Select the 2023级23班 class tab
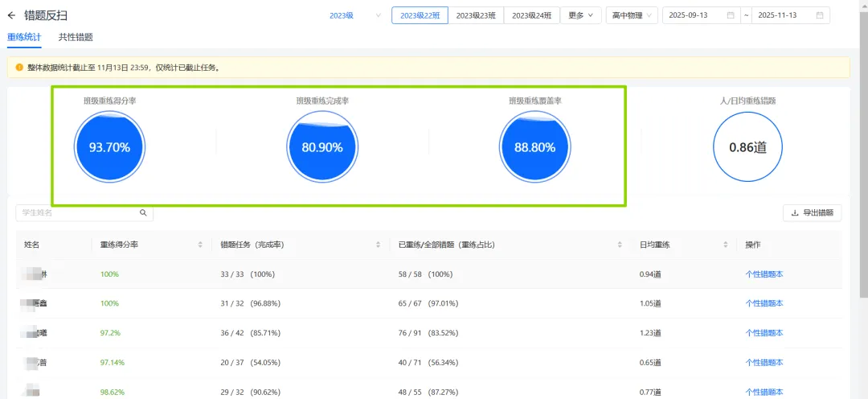Viewport: 868px width, 399px height. click(x=476, y=15)
